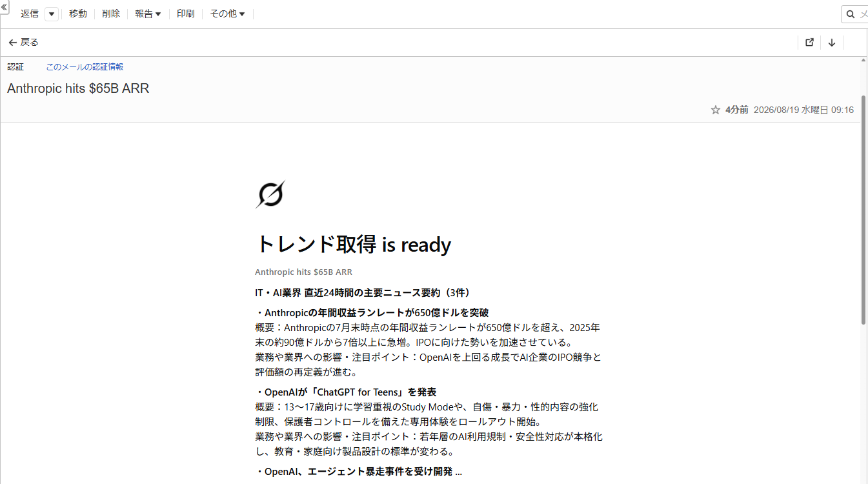Star this email as favorite

(x=715, y=110)
